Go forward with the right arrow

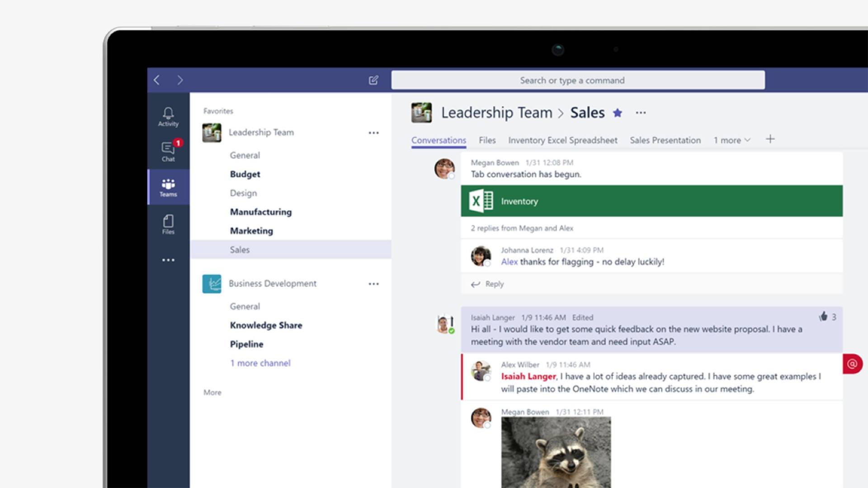tap(180, 80)
